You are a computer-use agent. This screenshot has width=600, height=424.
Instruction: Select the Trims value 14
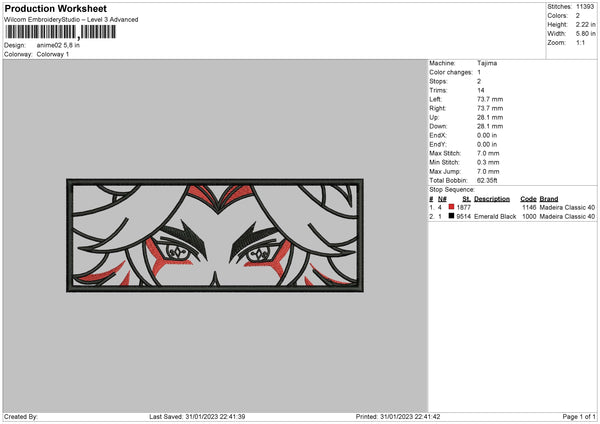click(481, 90)
